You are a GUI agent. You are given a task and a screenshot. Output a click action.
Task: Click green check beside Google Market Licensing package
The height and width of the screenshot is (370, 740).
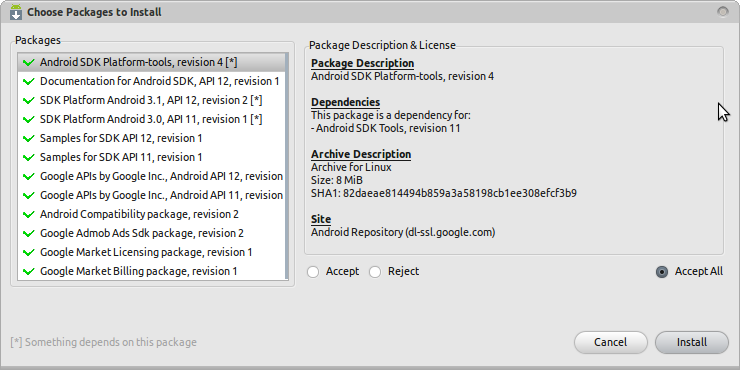pyautogui.click(x=29, y=252)
